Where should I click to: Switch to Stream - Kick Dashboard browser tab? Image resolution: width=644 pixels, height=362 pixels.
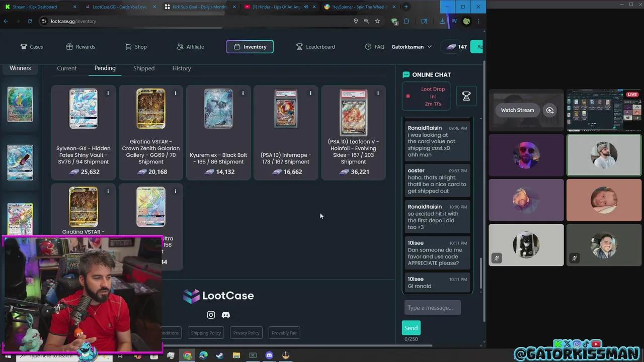click(39, 7)
